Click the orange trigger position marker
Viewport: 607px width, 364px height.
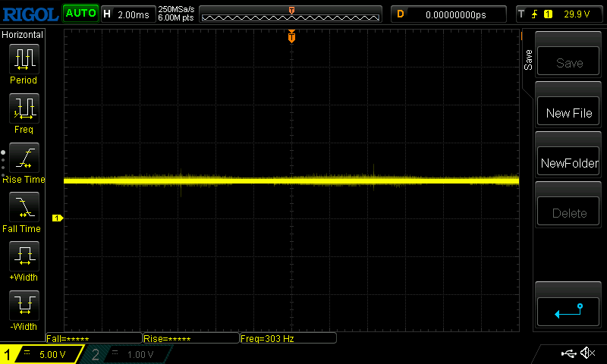click(291, 37)
